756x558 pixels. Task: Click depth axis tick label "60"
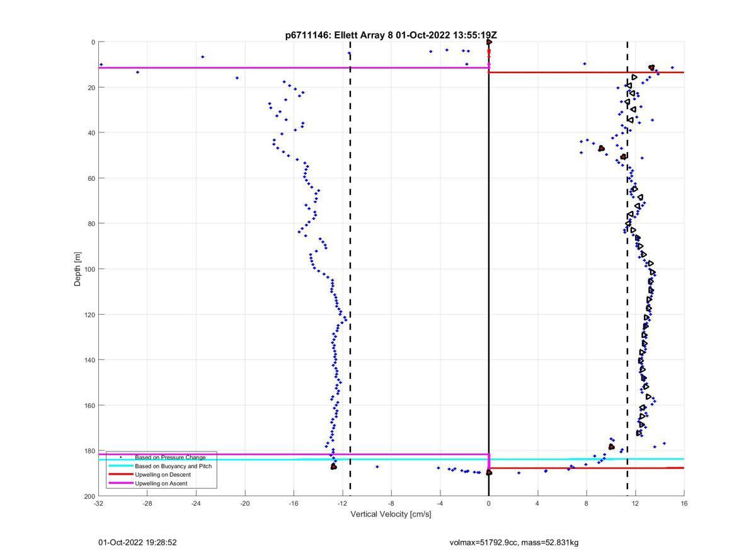pos(91,178)
